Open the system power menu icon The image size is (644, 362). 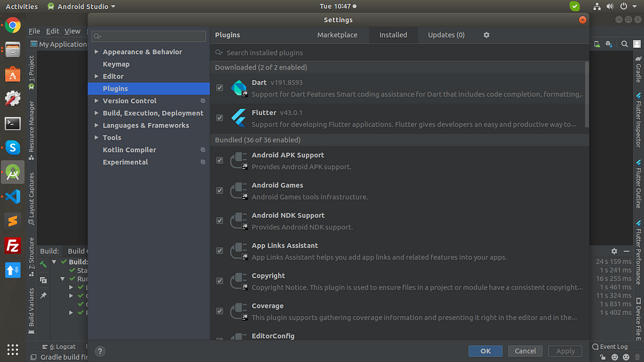[624, 6]
